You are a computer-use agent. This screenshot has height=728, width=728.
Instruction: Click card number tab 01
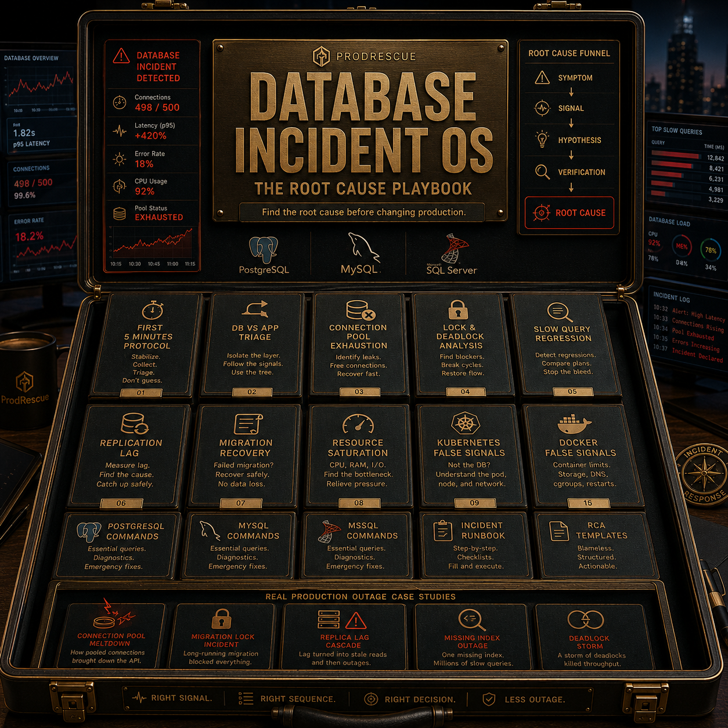coord(140,393)
